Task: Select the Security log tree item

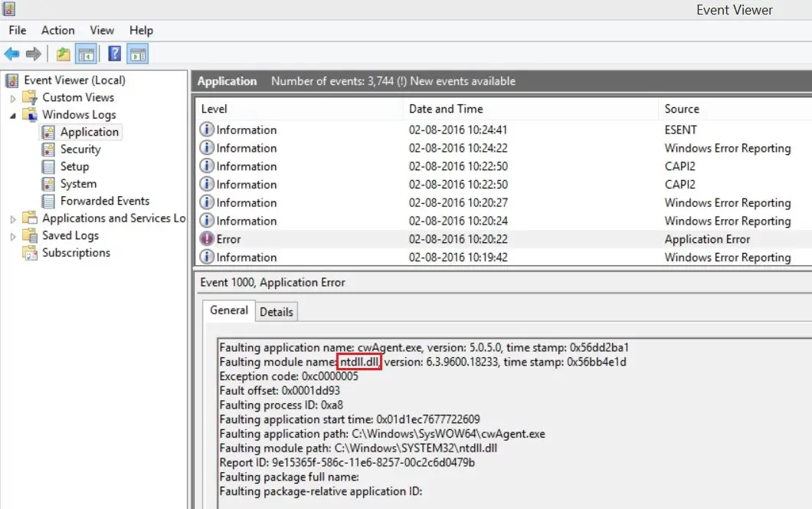Action: (x=80, y=149)
